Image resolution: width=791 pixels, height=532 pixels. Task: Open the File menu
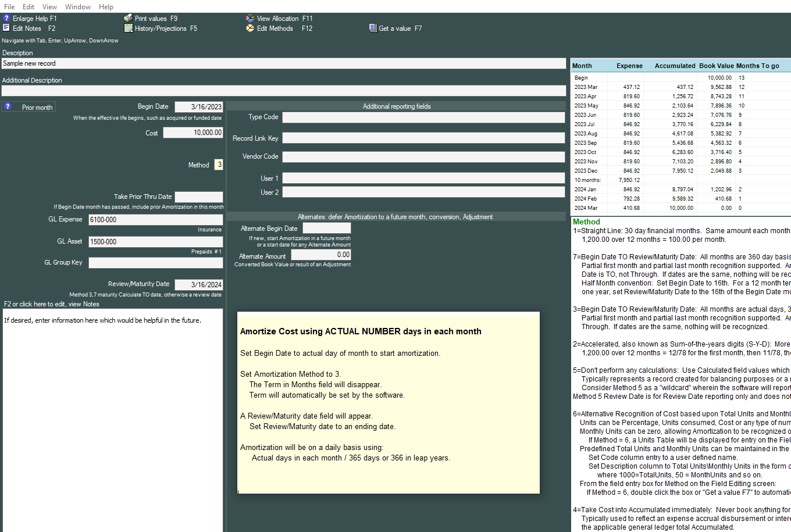(9, 6)
